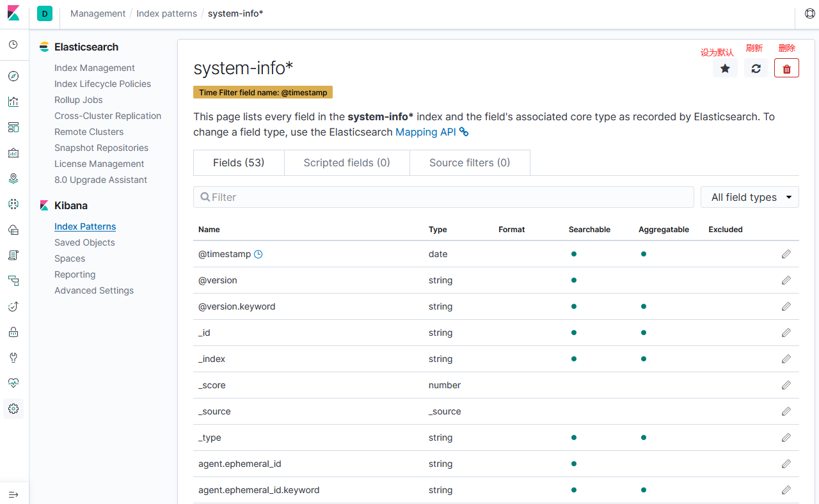The image size is (819, 504).
Task: Open the Canvas app icon
Action: (13, 153)
